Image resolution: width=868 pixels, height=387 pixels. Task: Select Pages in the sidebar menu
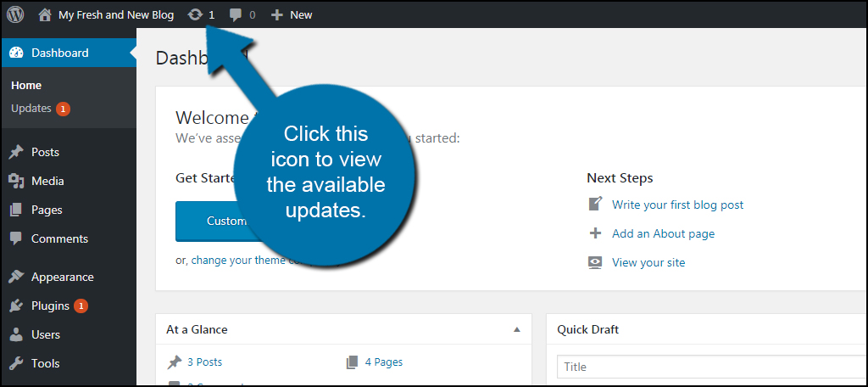click(47, 210)
